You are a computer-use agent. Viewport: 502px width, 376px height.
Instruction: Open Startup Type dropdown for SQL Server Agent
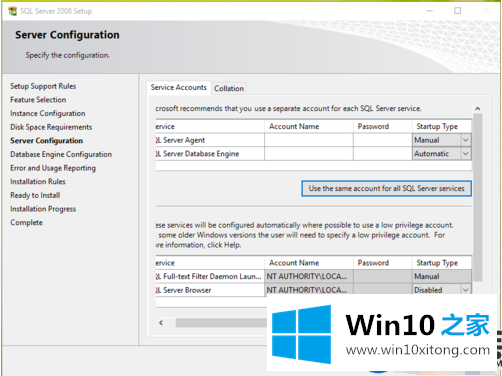pyautogui.click(x=466, y=140)
